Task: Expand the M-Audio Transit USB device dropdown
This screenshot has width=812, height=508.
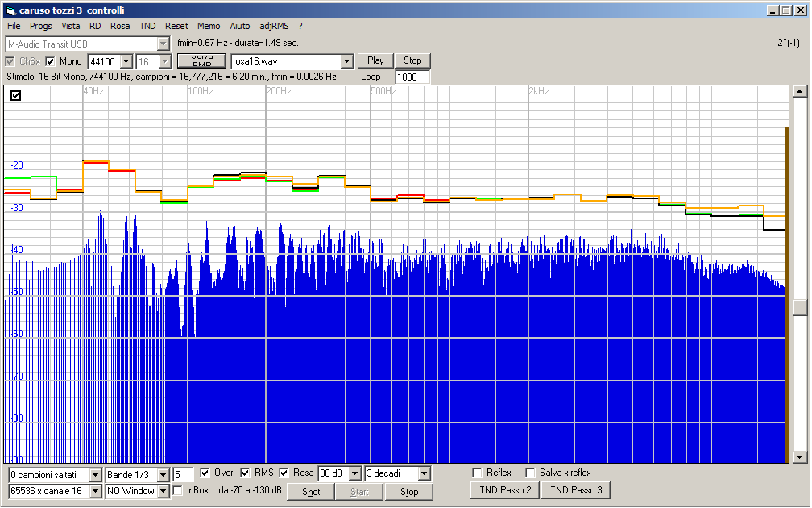Action: [163, 44]
